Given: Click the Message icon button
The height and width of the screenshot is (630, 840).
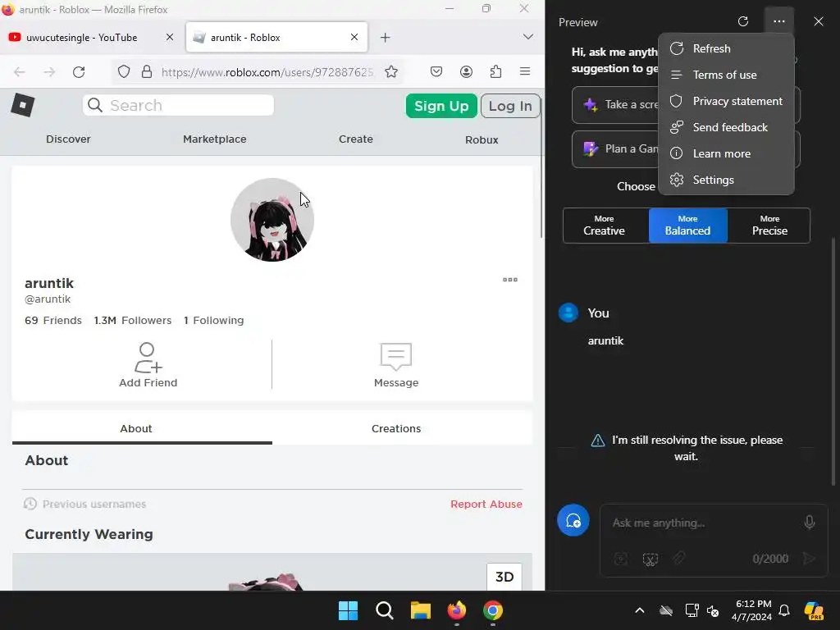Looking at the screenshot, I should 396,357.
